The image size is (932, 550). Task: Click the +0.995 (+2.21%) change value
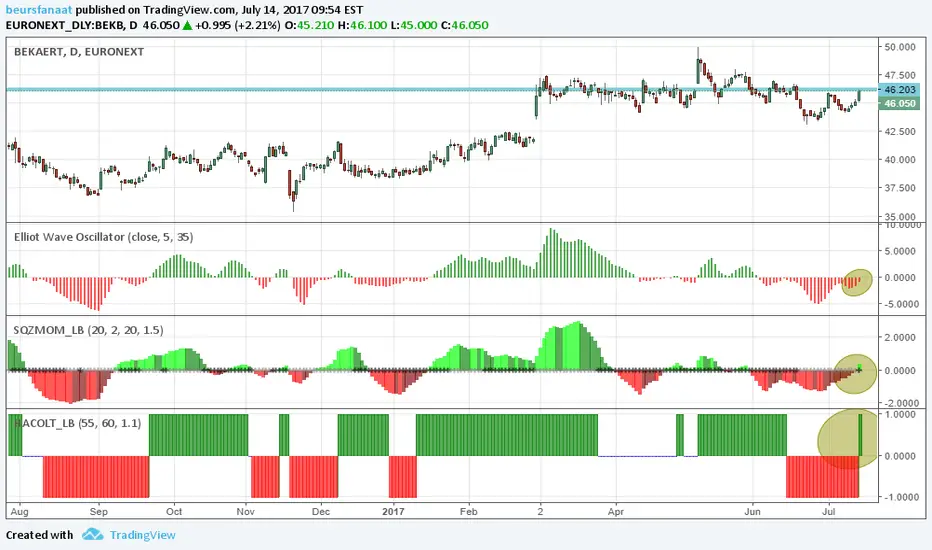tap(238, 26)
